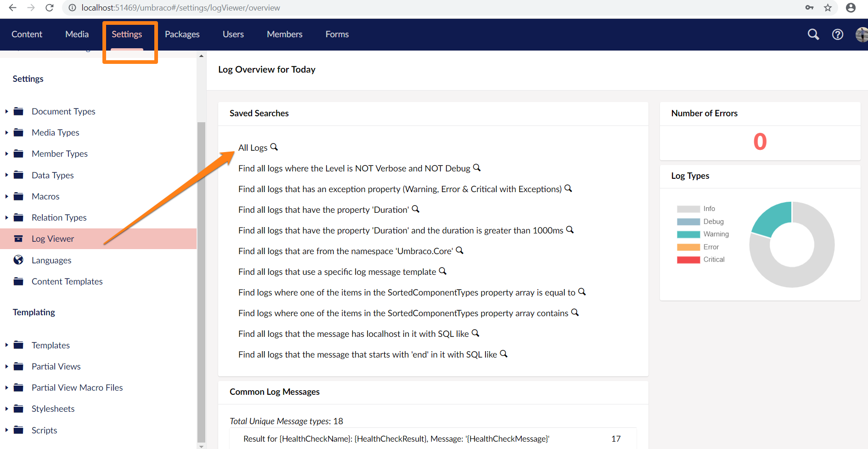Click the Data Types folder icon
Viewport: 868px width, 449px height.
tap(18, 175)
